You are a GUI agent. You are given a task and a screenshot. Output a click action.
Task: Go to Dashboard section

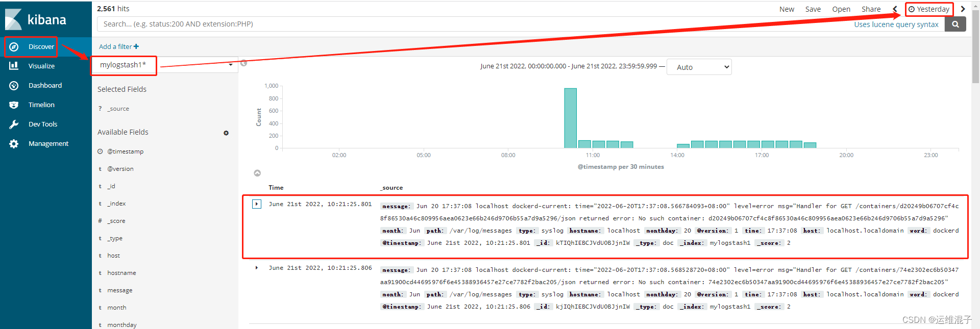pos(45,85)
